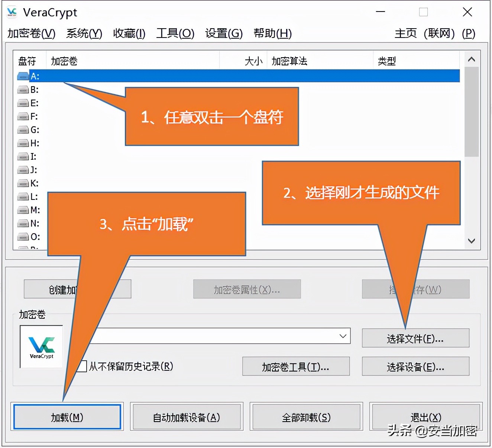Open the volume path dropdown list
Image resolution: width=492 pixels, height=448 pixels.
click(x=343, y=336)
